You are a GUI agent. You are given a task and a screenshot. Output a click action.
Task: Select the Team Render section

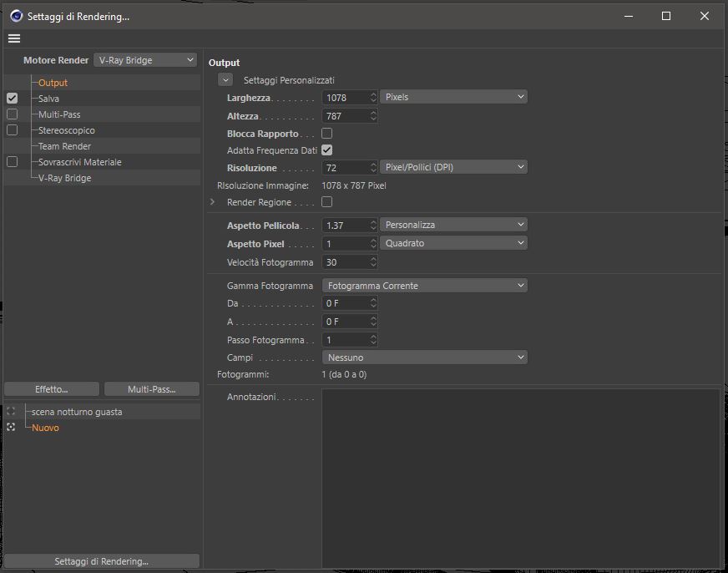[64, 146]
